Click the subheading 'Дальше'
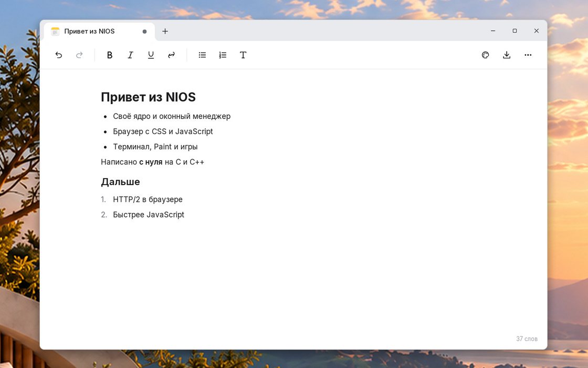Screen dimensions: 588x368 pyautogui.click(x=120, y=182)
